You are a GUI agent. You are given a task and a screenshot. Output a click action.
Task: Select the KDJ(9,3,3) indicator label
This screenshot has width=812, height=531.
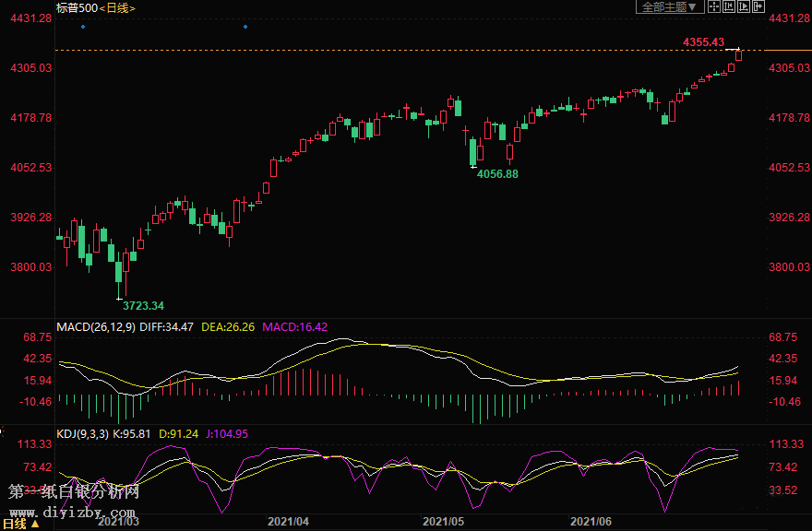pyautogui.click(x=84, y=433)
